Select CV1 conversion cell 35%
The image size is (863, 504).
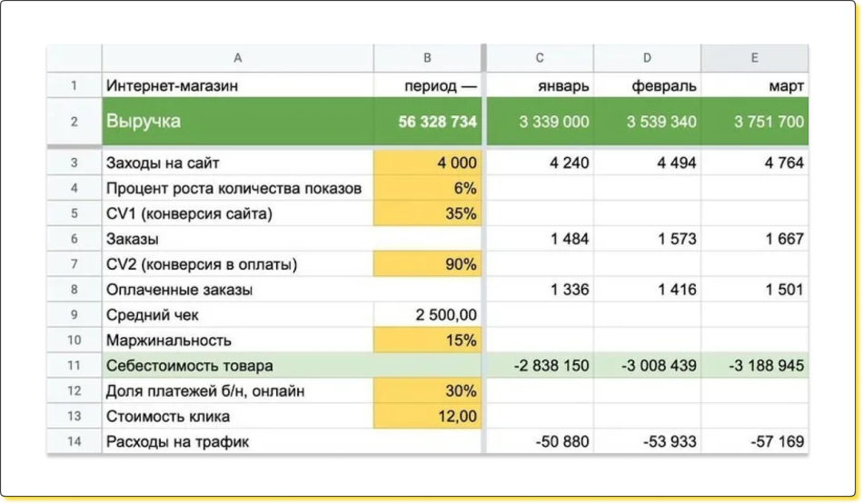click(427, 214)
